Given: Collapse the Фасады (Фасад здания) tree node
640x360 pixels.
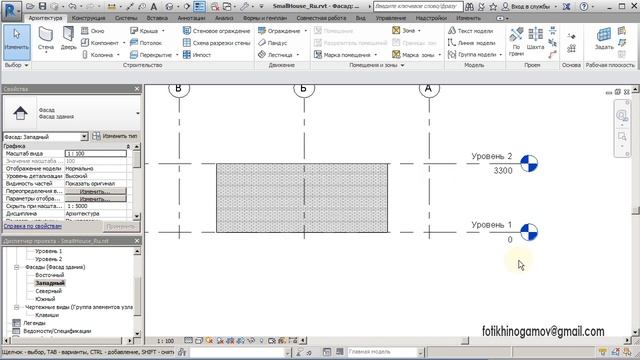Looking at the screenshot, I should (17, 267).
